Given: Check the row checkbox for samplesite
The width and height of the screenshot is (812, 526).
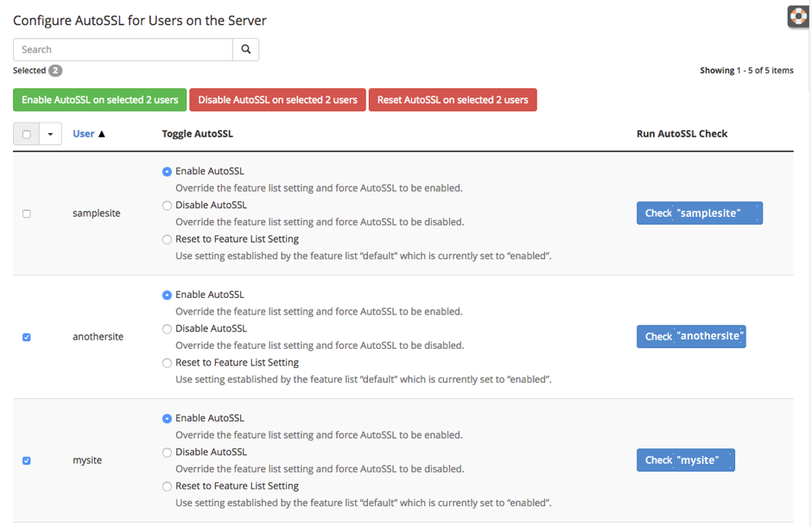Looking at the screenshot, I should [26, 213].
